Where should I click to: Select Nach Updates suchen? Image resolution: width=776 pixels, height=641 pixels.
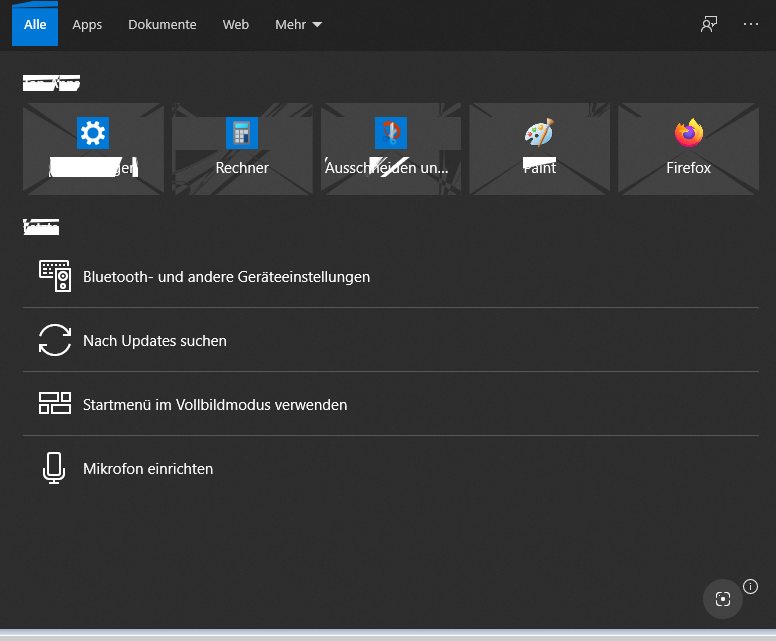(391, 340)
